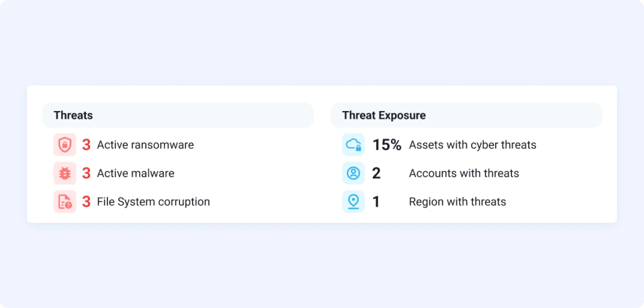Click the Active malware bug icon
The width and height of the screenshot is (644, 308).
tap(65, 173)
